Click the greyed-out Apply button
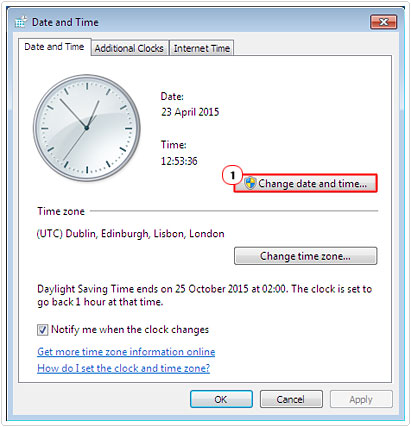This screenshot has width=411, height=427. (361, 399)
